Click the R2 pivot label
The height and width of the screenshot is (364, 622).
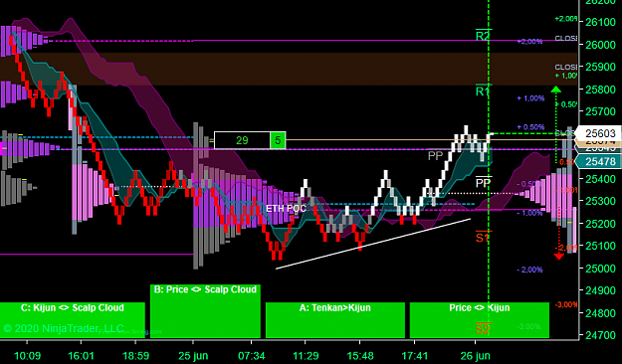[x=483, y=36]
